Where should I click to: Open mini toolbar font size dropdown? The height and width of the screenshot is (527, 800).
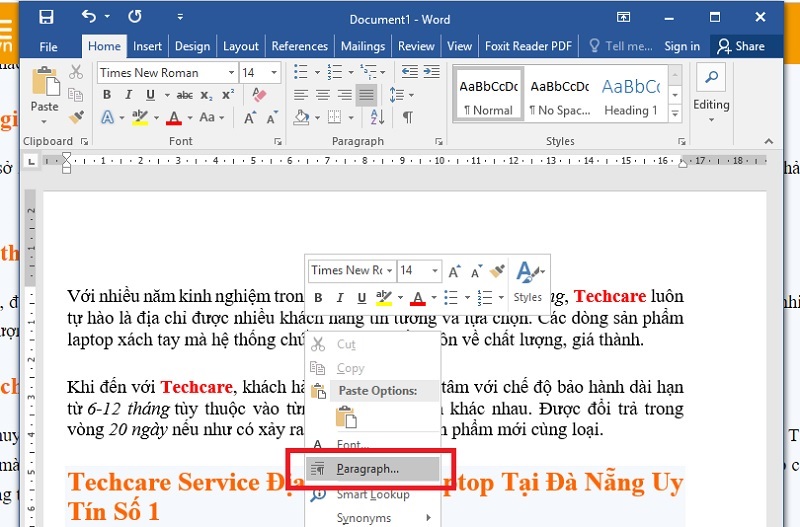[435, 270]
